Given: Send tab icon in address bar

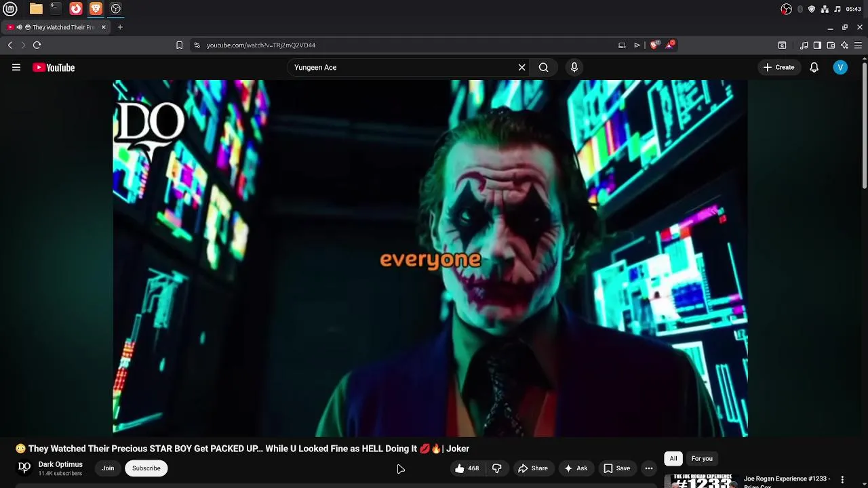Looking at the screenshot, I should tap(637, 45).
